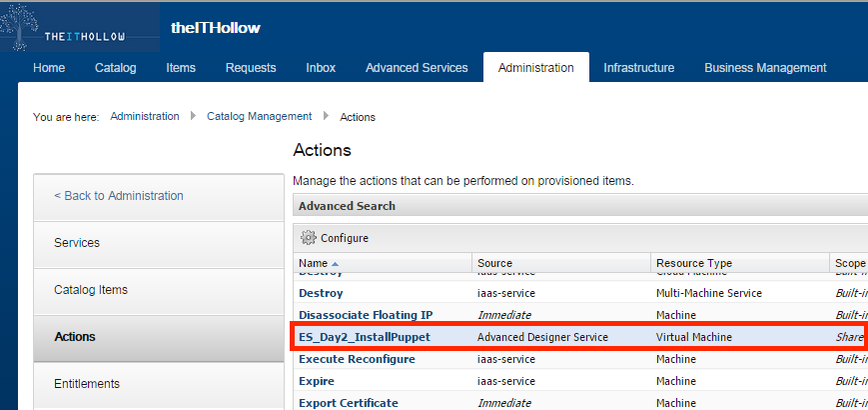Open Services in the left sidebar
This screenshot has width=868, height=410.
click(x=77, y=243)
